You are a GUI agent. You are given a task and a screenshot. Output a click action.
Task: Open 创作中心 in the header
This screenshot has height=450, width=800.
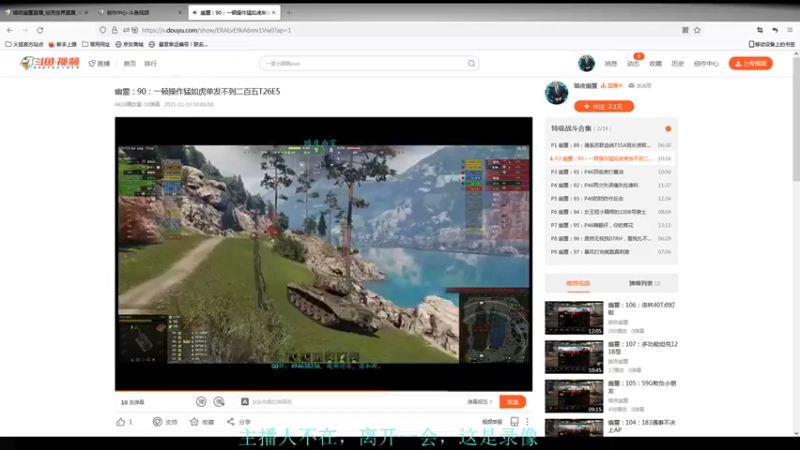[706, 64]
